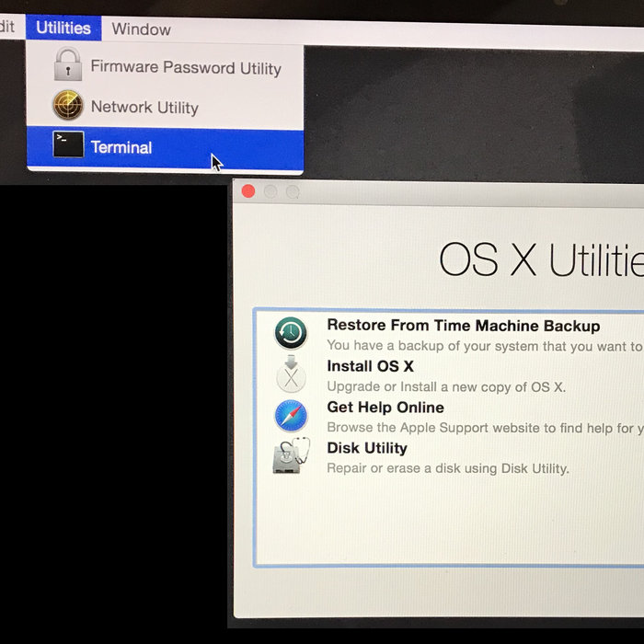Close the OS X Utilities window
644x644 pixels.
[247, 191]
